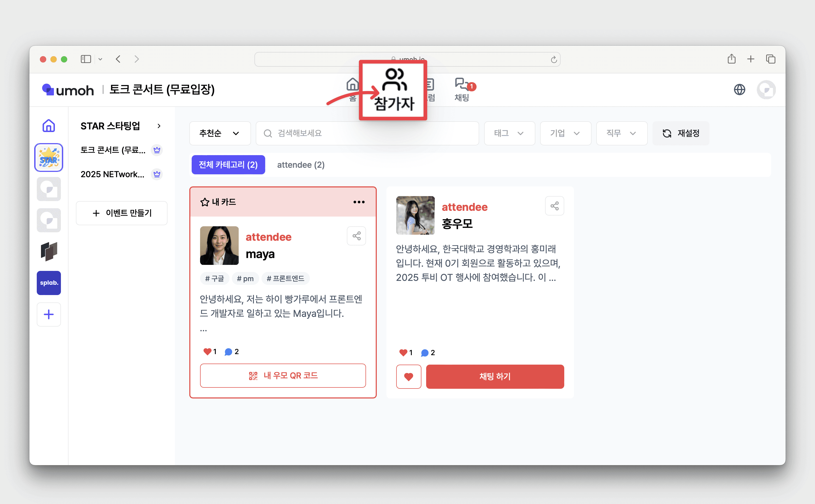Open 내 우모 QR 코드 button
The width and height of the screenshot is (815, 504).
(283, 376)
